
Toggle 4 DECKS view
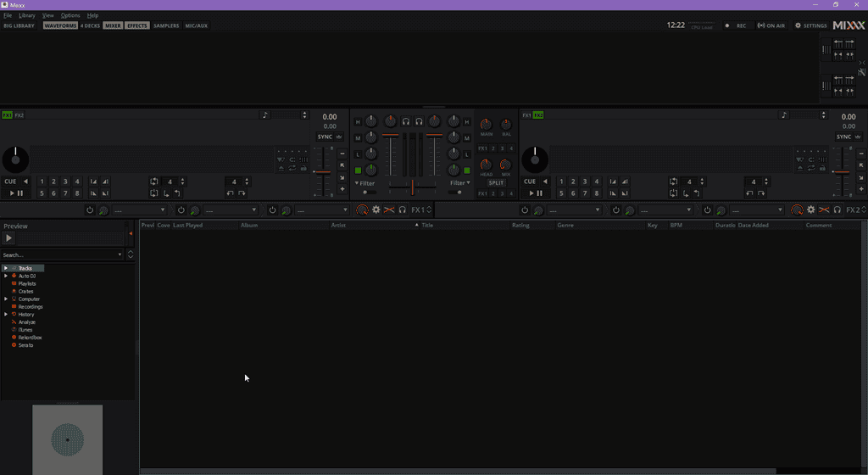[90, 25]
